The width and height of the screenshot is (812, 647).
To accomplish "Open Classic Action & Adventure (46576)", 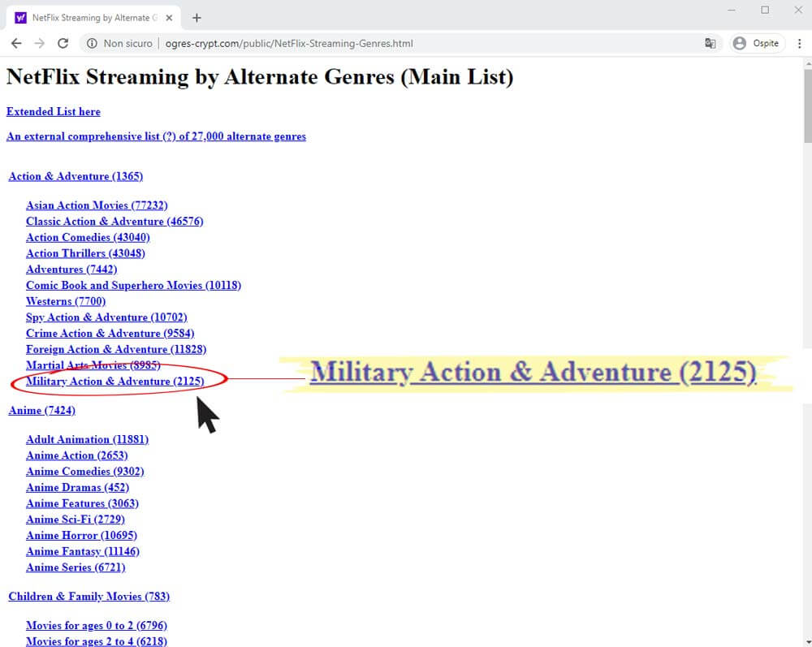I will point(114,222).
